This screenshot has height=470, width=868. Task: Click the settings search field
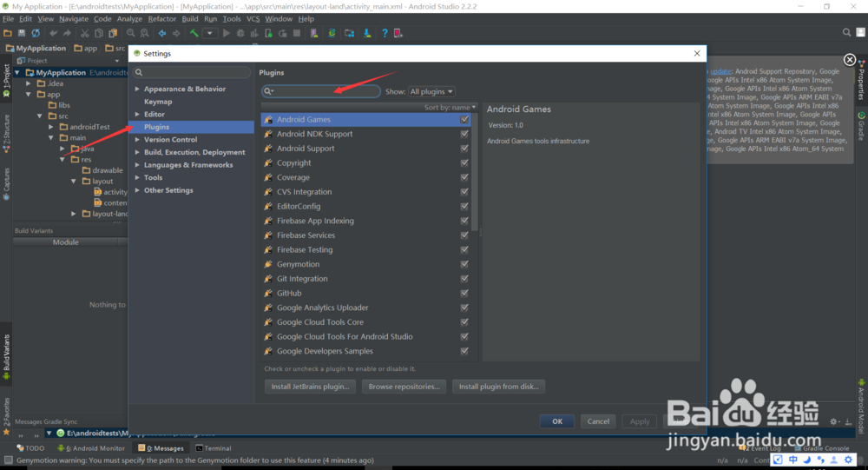tap(192, 72)
